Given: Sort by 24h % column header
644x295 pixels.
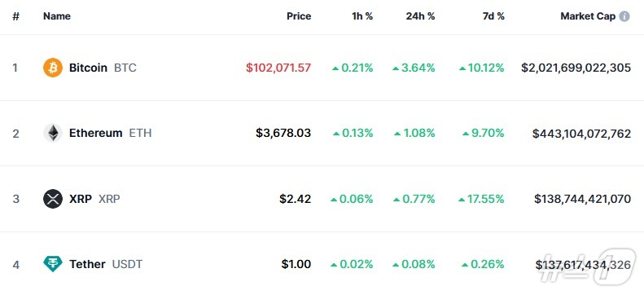Looking at the screenshot, I should pos(420,16).
